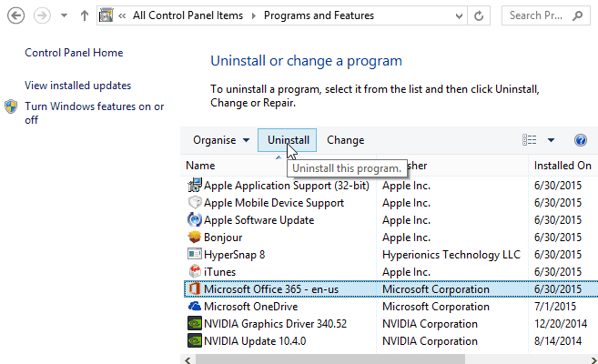Viewport: 598px width, 364px height.
Task: Click the Bonjour program icon
Action: (194, 238)
